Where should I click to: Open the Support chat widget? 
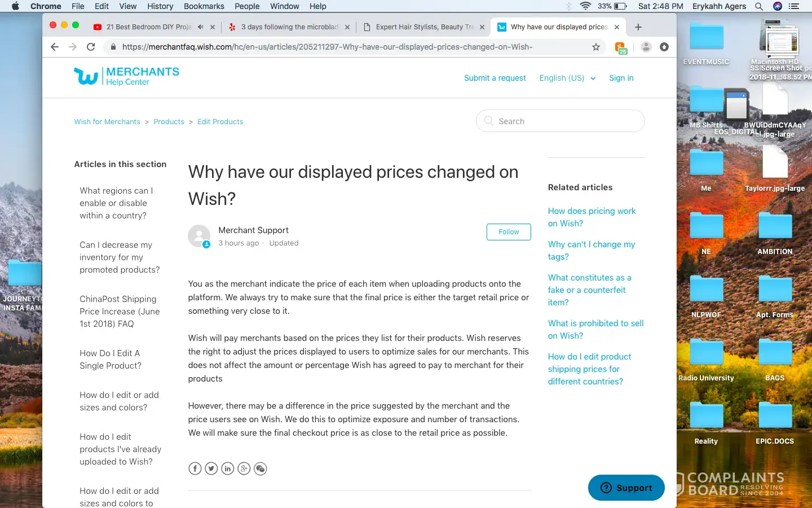(626, 488)
